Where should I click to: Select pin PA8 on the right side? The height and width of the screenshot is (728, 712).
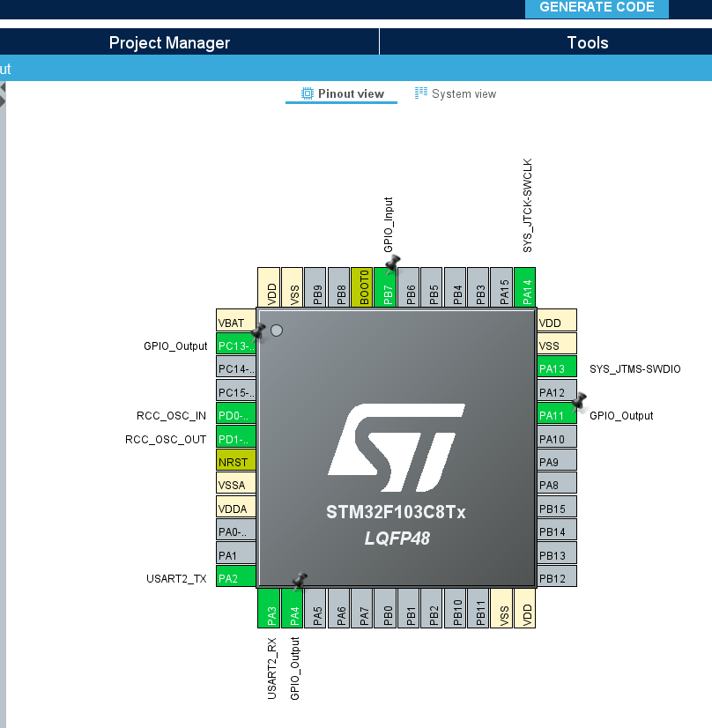tap(557, 485)
